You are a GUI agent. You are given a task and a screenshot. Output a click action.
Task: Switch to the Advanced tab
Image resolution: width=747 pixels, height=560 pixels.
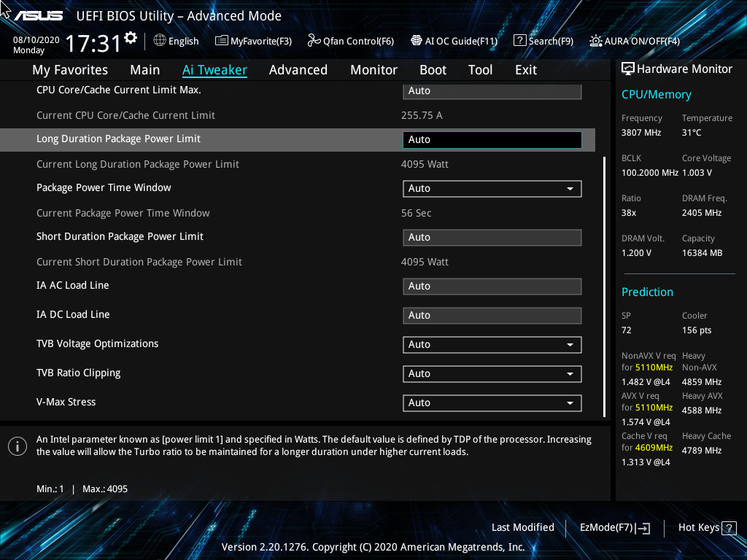[x=298, y=70]
